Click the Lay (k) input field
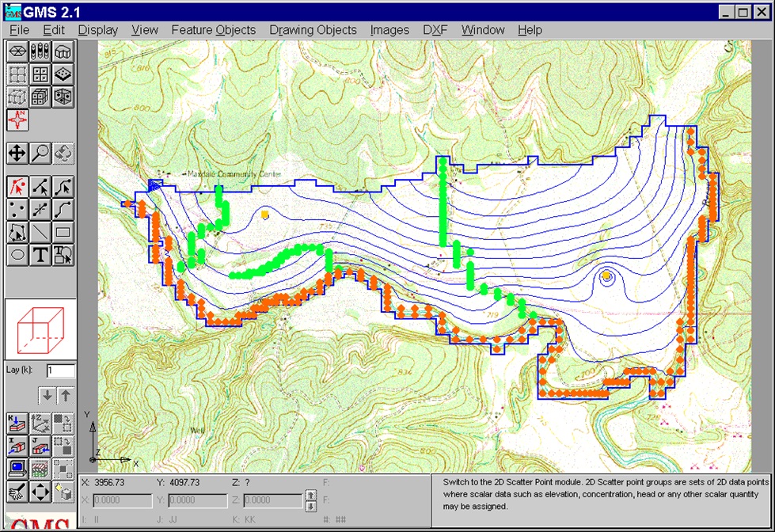The width and height of the screenshot is (775, 532). 61,370
